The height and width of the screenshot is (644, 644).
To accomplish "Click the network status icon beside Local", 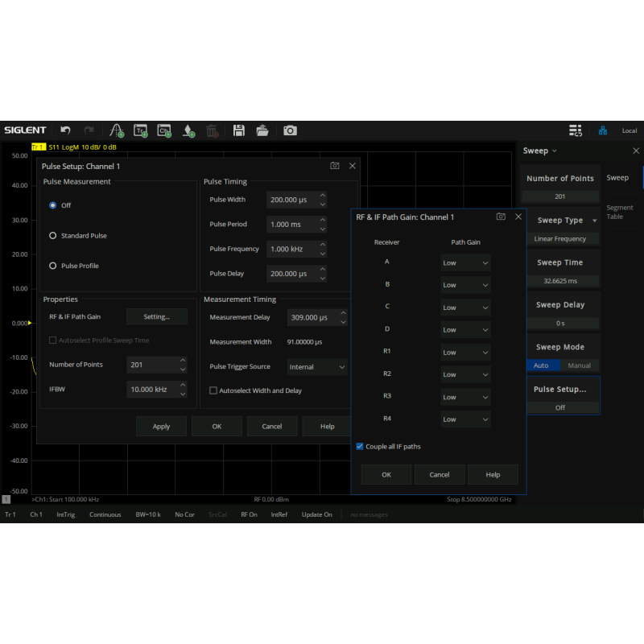I will click(x=603, y=130).
